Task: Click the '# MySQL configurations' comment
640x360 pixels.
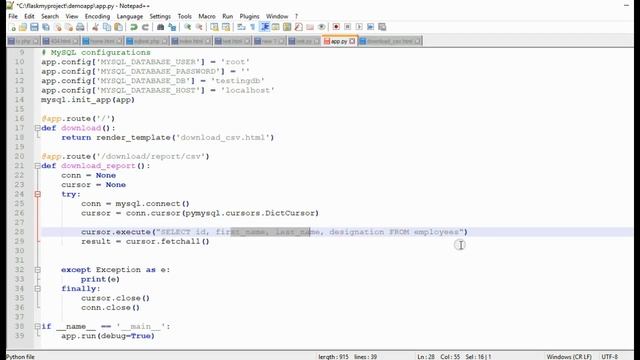Action: click(x=96, y=53)
